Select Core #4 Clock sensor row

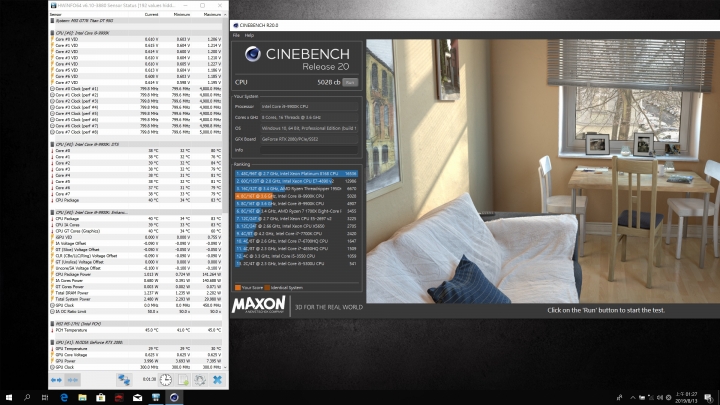135,113
